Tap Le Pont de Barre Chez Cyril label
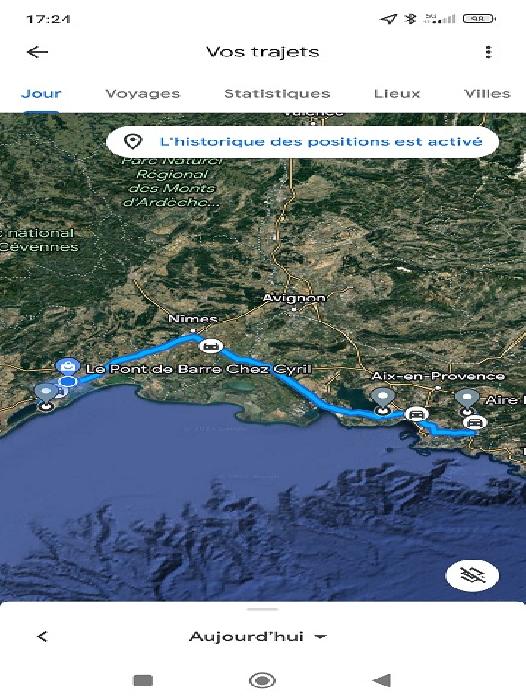This screenshot has width=526, height=700. point(199,369)
